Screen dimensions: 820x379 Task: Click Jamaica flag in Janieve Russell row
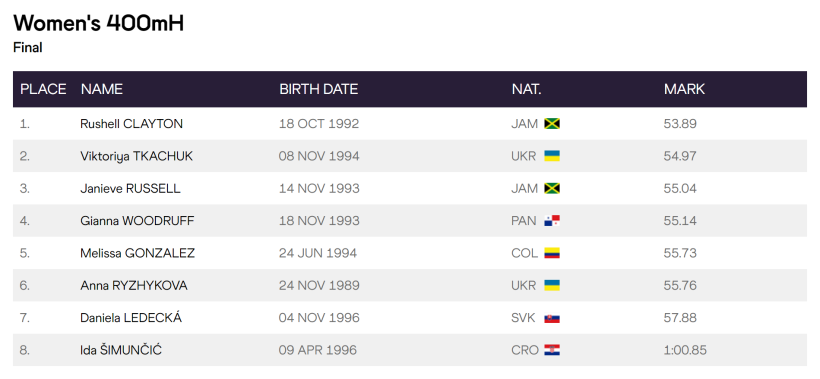tap(552, 189)
